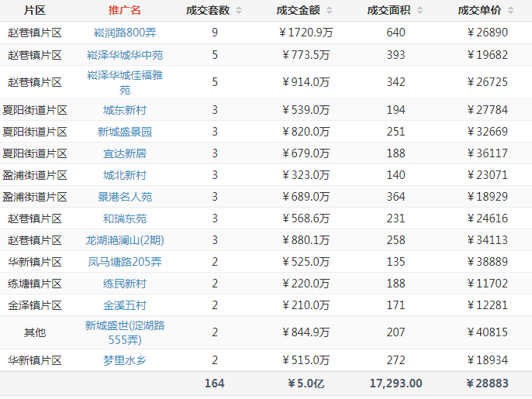This screenshot has height=399, width=532.
Task: Click the ￥210.0万 amount cell
Action: pyautogui.click(x=306, y=305)
